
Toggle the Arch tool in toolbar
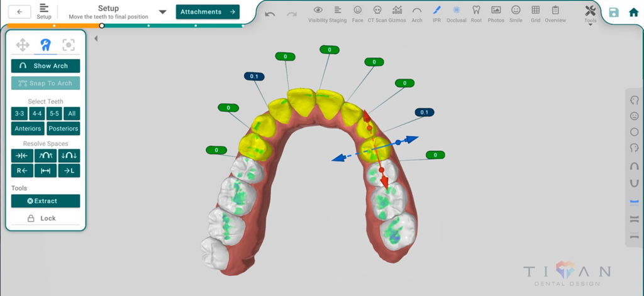pos(417,14)
